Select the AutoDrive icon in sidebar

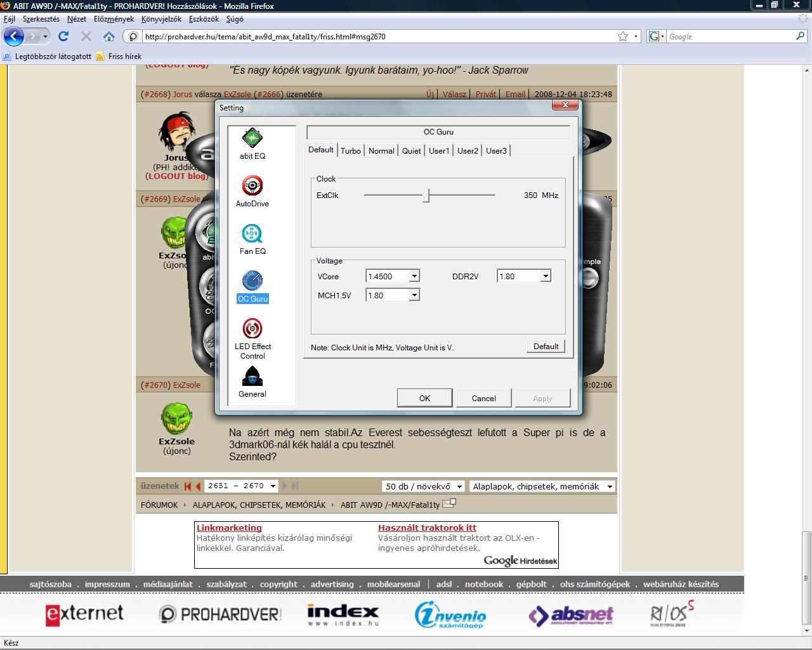pyautogui.click(x=252, y=186)
